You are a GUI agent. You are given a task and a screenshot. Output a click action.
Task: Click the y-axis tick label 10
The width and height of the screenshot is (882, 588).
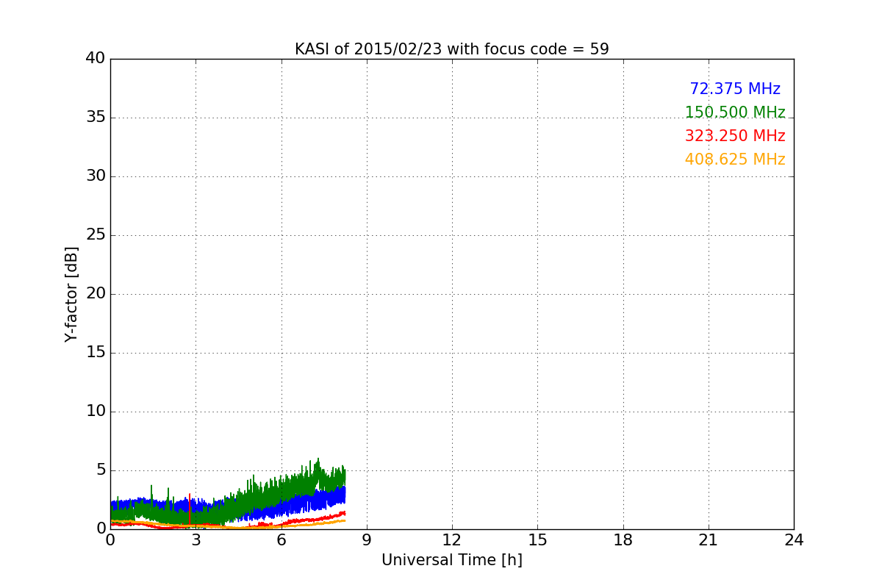(96, 412)
